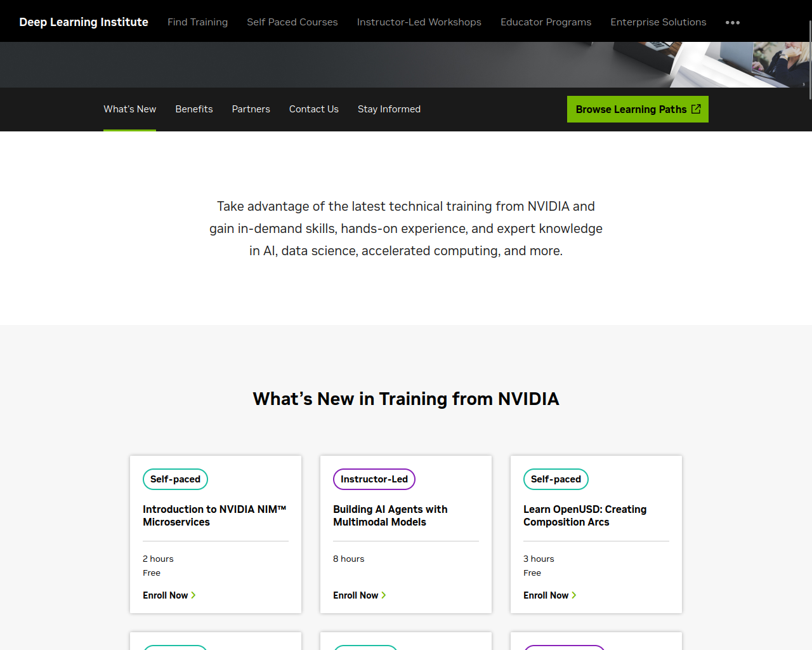Open Find Training menu item
Viewport: 812px width, 650px height.
click(197, 22)
